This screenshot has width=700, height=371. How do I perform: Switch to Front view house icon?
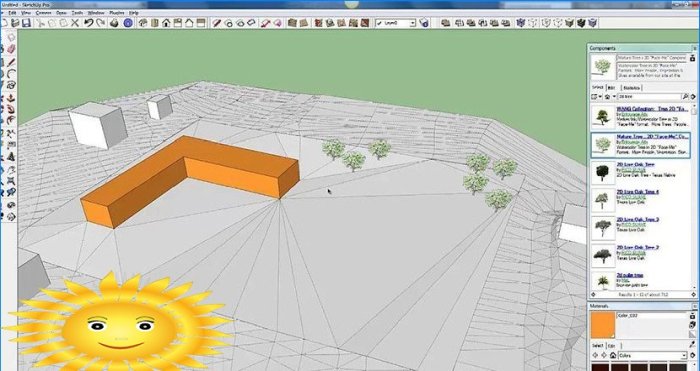pyautogui.click(x=167, y=23)
